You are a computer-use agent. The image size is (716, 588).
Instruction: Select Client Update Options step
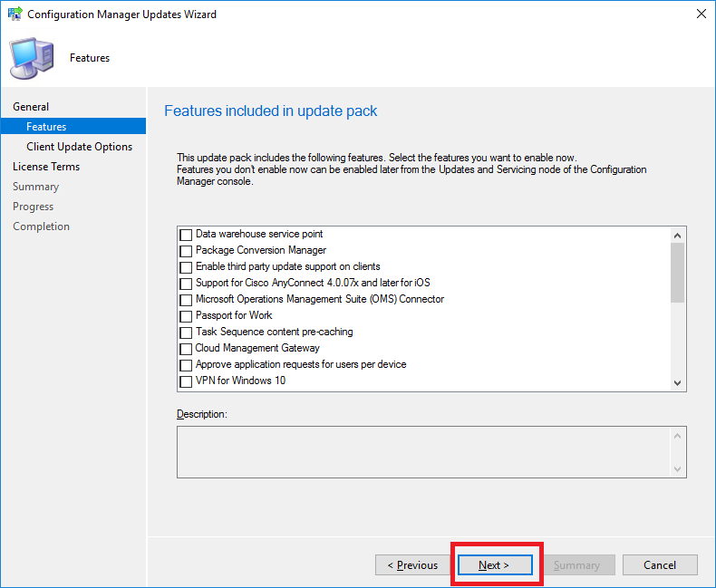80,147
